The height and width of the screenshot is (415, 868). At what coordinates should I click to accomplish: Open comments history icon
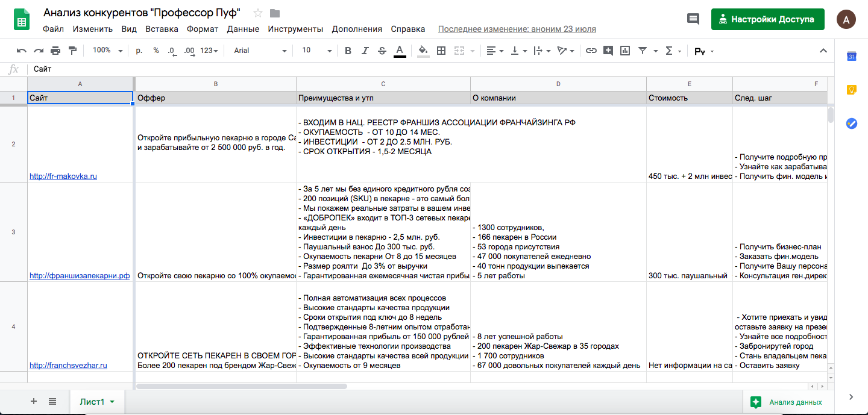point(693,19)
